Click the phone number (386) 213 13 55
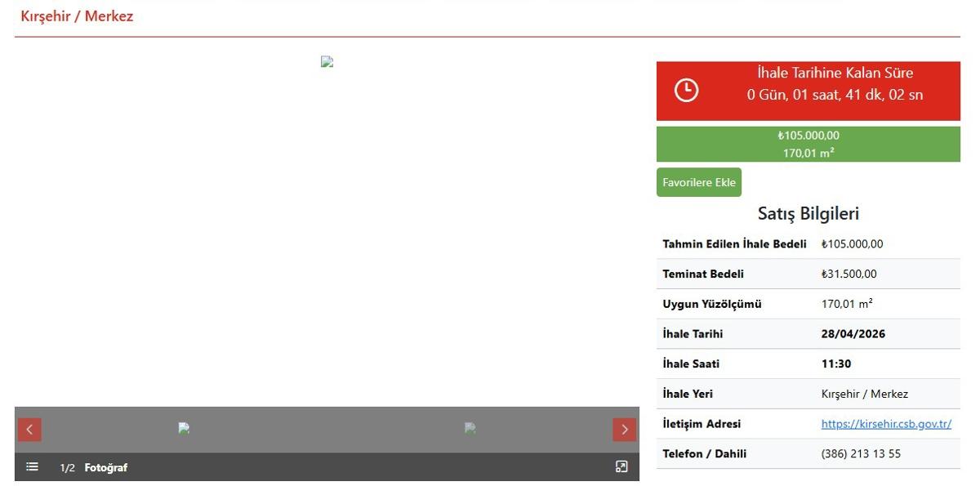The height and width of the screenshot is (486, 980). pos(861,454)
